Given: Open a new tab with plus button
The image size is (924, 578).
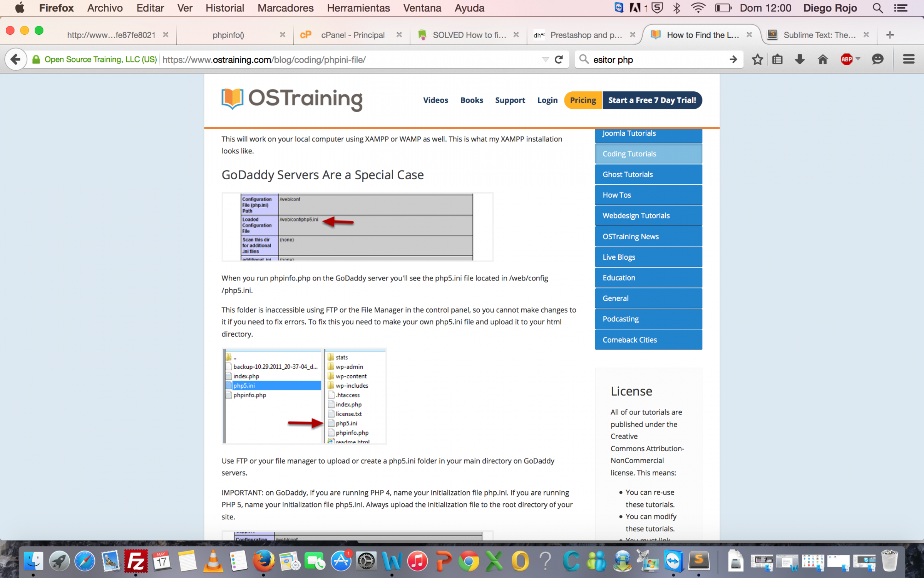Looking at the screenshot, I should click(x=890, y=35).
